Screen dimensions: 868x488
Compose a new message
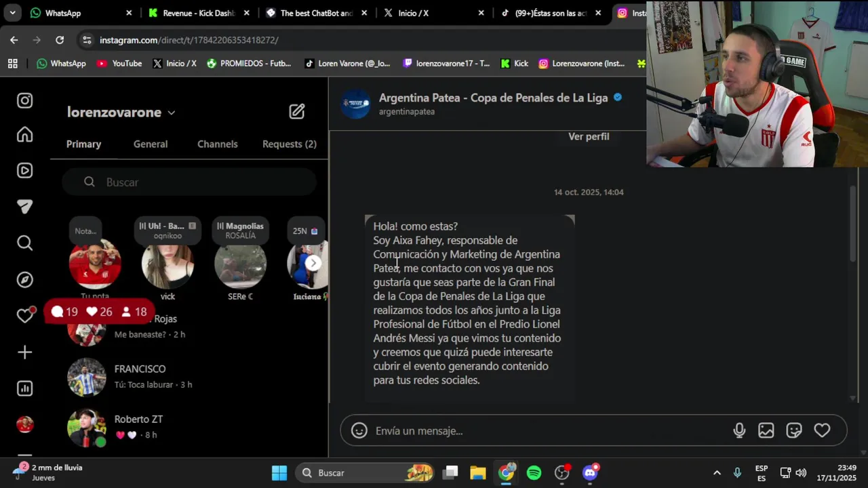297,112
